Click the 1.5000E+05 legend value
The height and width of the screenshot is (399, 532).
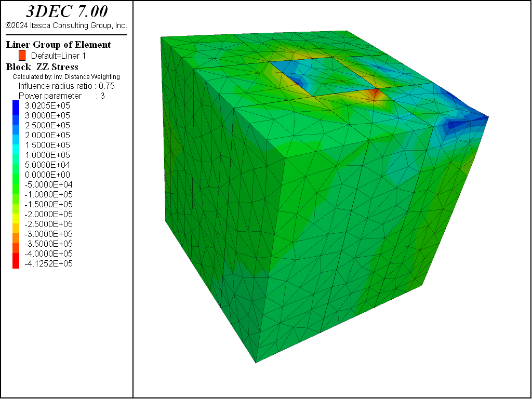[47, 145]
